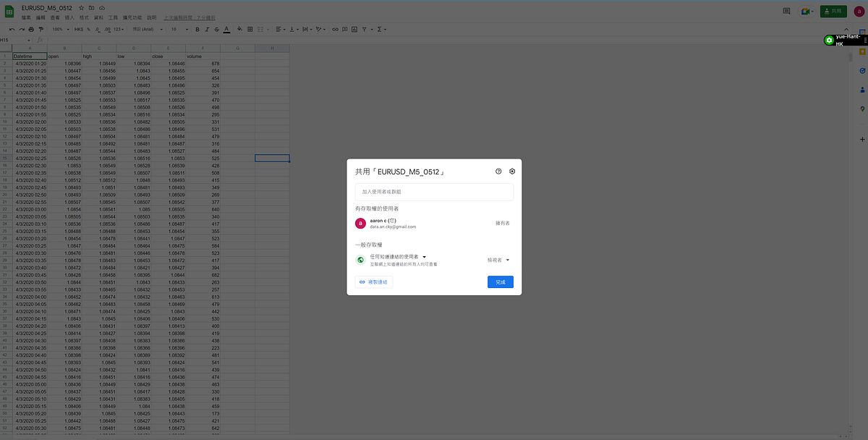Toggle strikethrough formatting
868x440 pixels.
coord(216,29)
